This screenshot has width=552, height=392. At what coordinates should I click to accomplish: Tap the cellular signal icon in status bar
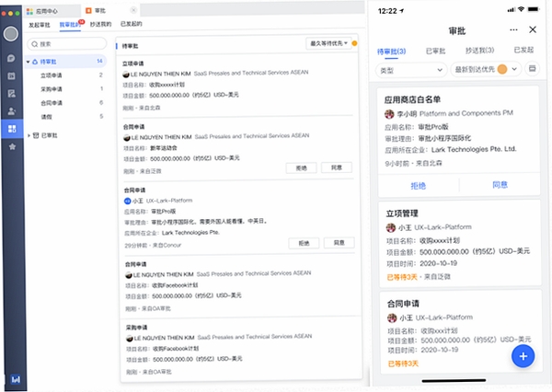(512, 10)
